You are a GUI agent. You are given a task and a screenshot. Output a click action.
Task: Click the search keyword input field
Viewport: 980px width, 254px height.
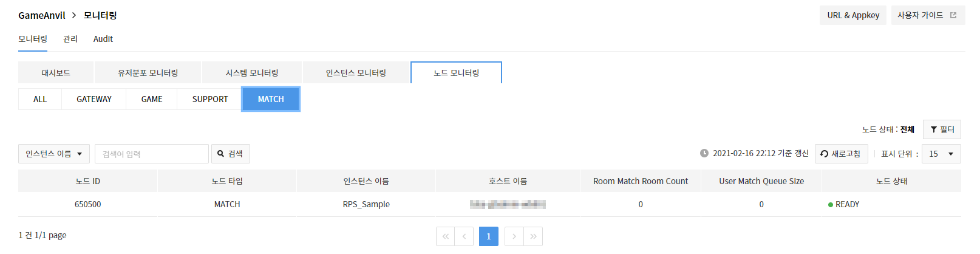[152, 154]
